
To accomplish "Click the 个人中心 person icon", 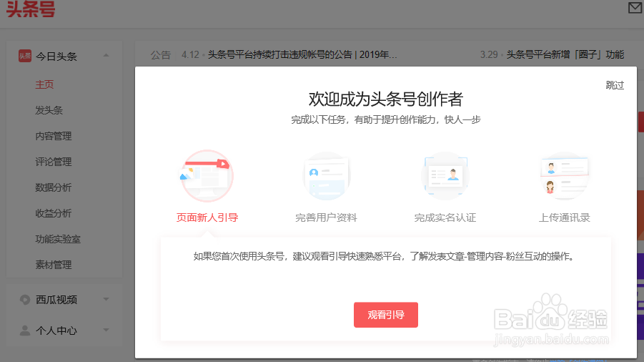I will [x=25, y=331].
